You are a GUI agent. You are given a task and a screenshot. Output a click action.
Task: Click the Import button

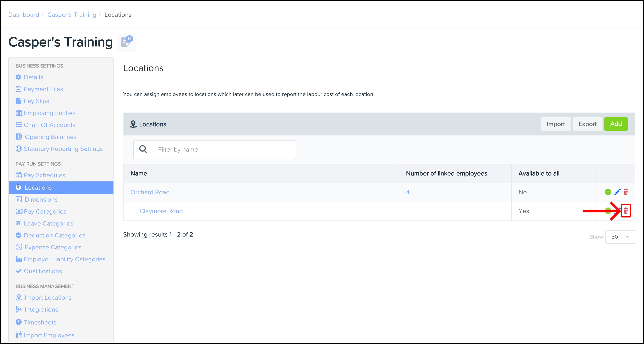(x=556, y=124)
